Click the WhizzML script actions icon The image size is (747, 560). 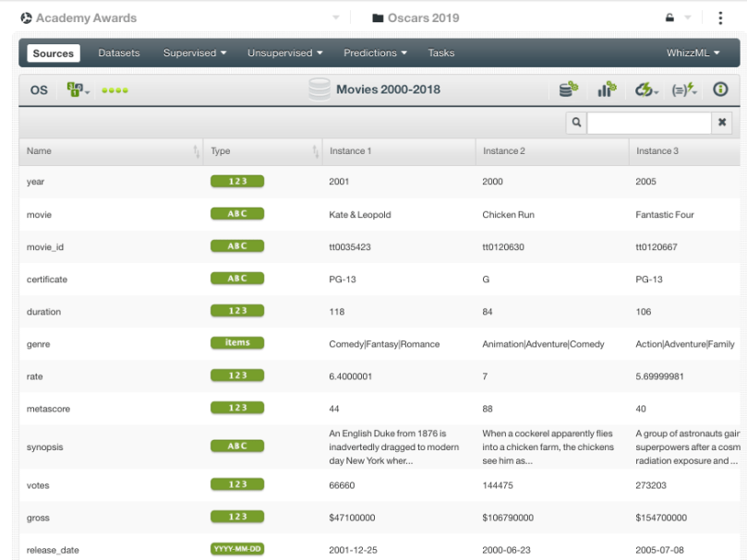[x=683, y=89]
